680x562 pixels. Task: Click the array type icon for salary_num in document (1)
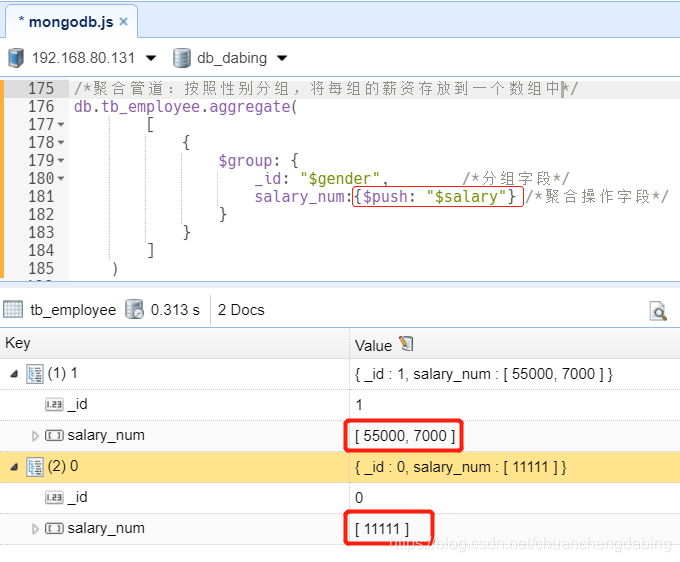pos(54,435)
